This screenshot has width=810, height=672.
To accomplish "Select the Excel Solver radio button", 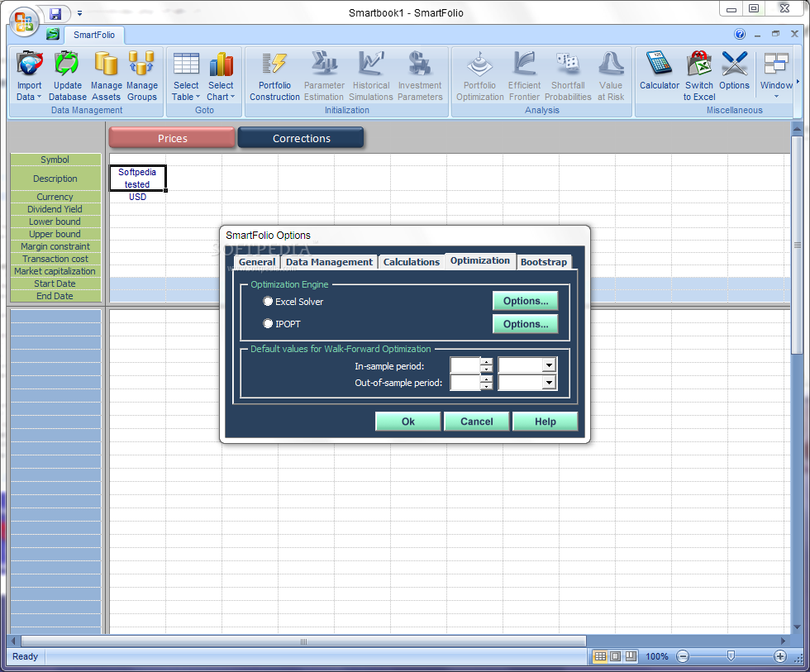I will click(x=268, y=301).
